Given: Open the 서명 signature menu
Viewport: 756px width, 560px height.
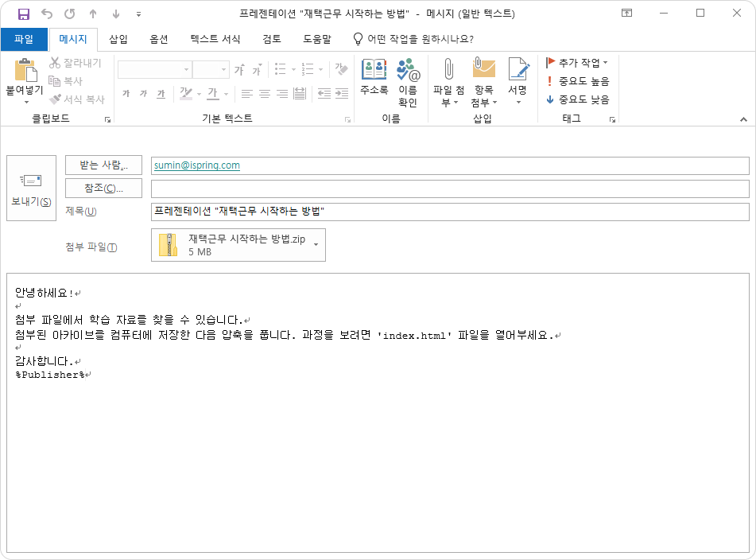Looking at the screenshot, I should (x=518, y=81).
